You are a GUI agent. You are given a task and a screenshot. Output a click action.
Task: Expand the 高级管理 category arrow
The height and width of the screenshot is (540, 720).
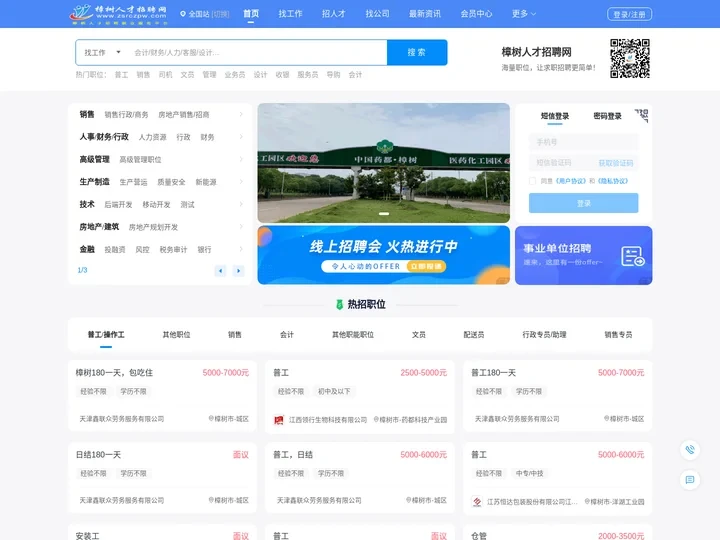pyautogui.click(x=241, y=159)
